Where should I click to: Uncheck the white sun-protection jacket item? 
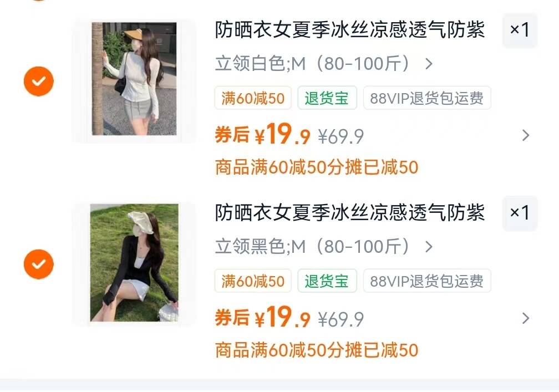click(x=38, y=82)
